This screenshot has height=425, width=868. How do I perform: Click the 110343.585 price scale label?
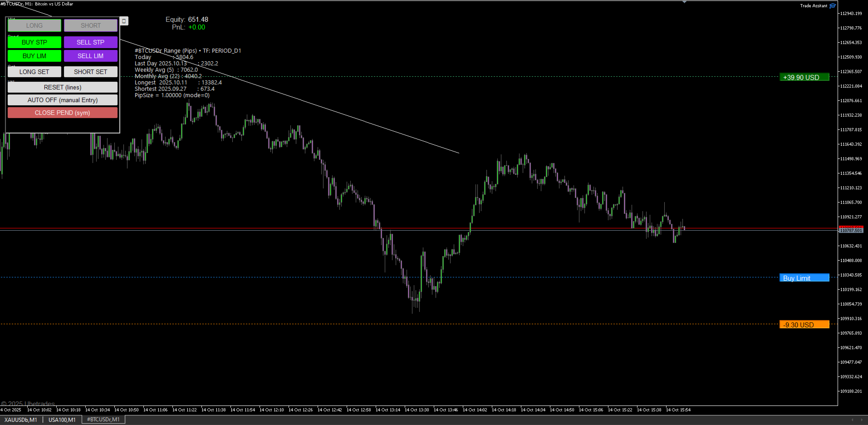click(x=851, y=275)
